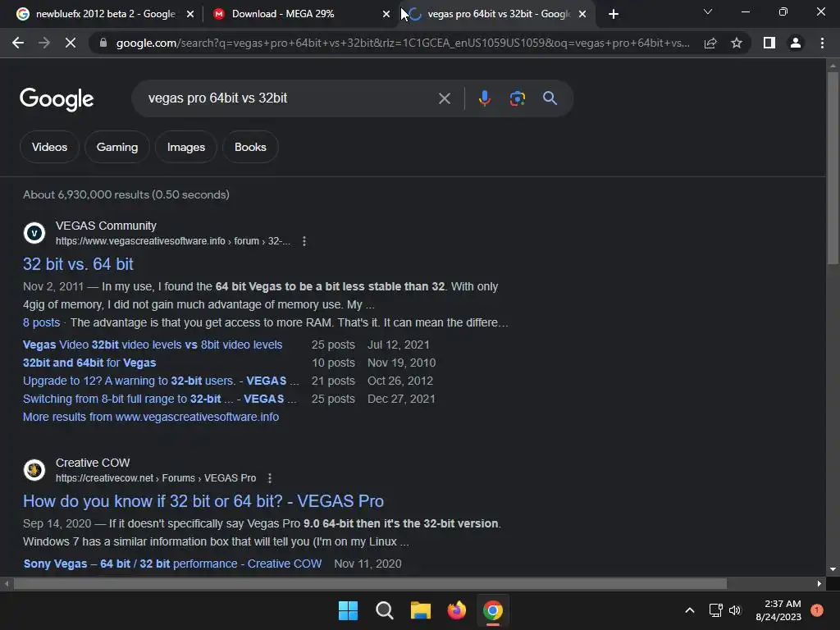Image resolution: width=840 pixels, height=630 pixels.
Task: Open More results from vegascreativesoftware.info
Action: coord(151,417)
